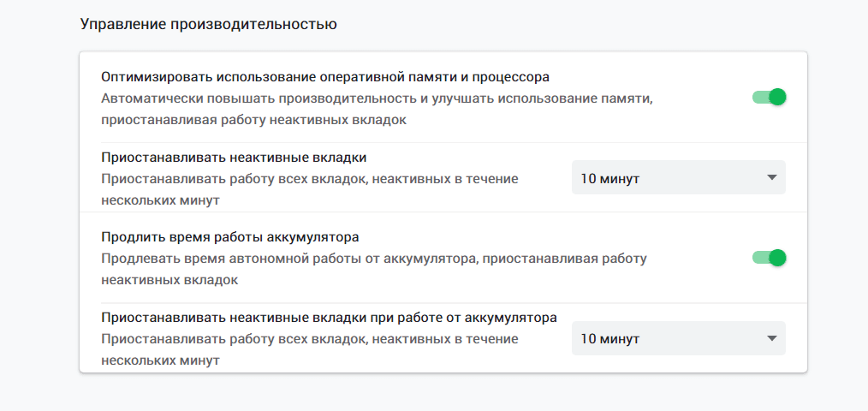The width and height of the screenshot is (868, 411).
Task: Click the arrow of the first 10 минут dropdown
Action: pos(771,178)
